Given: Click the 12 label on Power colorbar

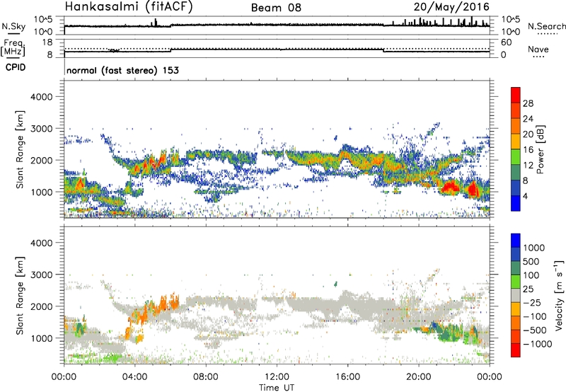Looking at the screenshot, I should click(x=528, y=166).
